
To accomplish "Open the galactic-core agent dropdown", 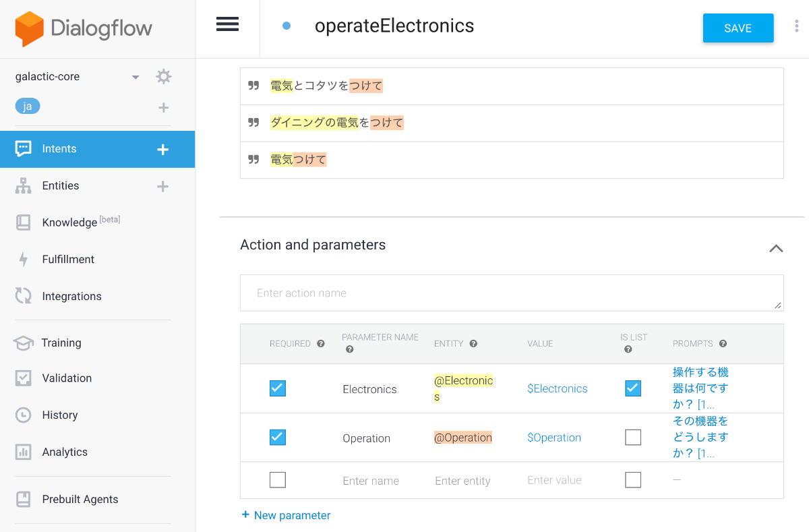I will tap(136, 77).
